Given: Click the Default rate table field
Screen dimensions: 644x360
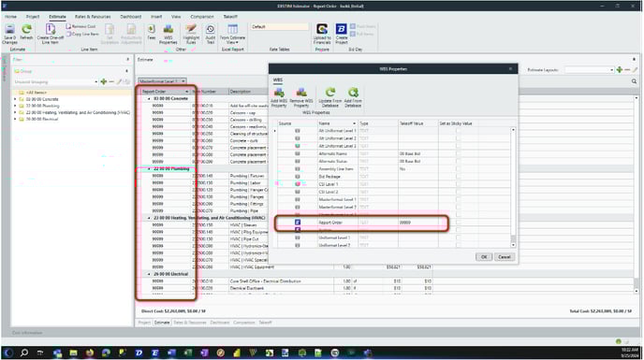Looking at the screenshot, I should tap(280, 27).
